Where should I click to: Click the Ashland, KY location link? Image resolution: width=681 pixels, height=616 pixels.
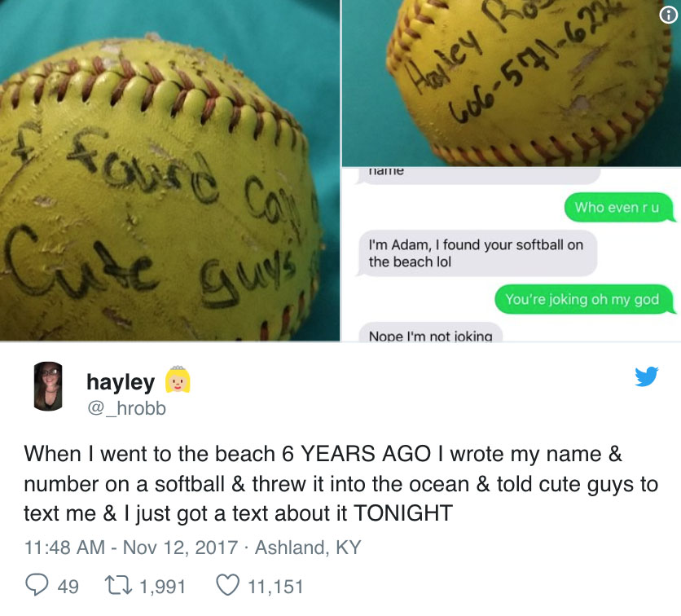pyautogui.click(x=308, y=548)
